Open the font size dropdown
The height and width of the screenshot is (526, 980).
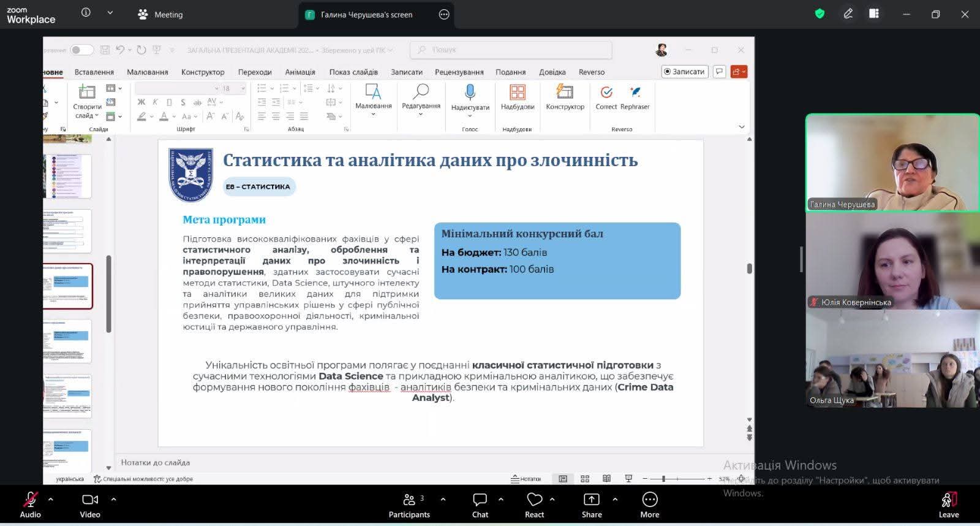(243, 88)
